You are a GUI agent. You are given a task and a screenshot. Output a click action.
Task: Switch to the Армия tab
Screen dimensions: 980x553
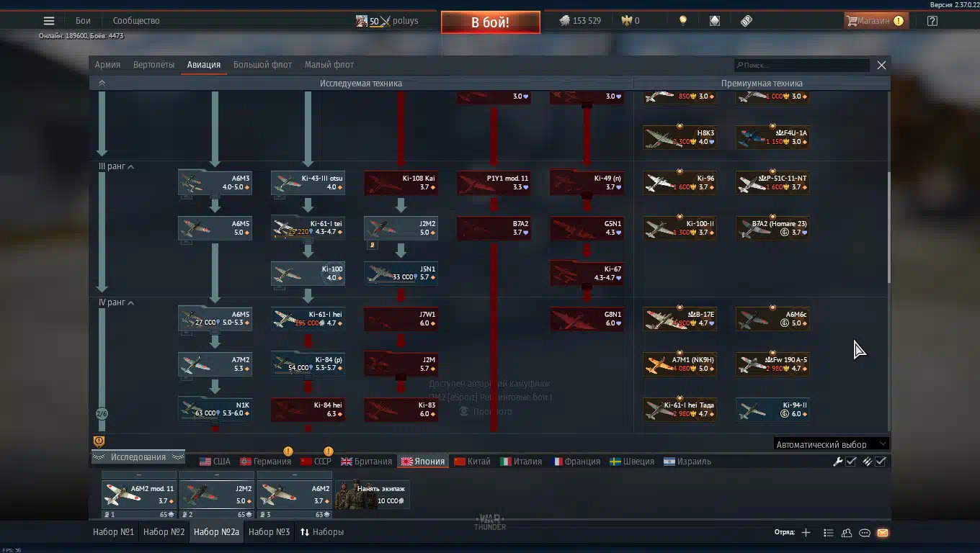click(x=107, y=65)
